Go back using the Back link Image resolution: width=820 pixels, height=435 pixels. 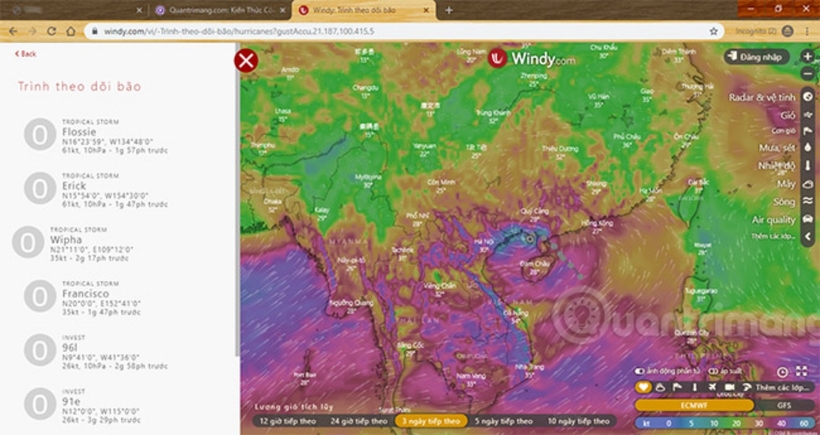coord(26,54)
